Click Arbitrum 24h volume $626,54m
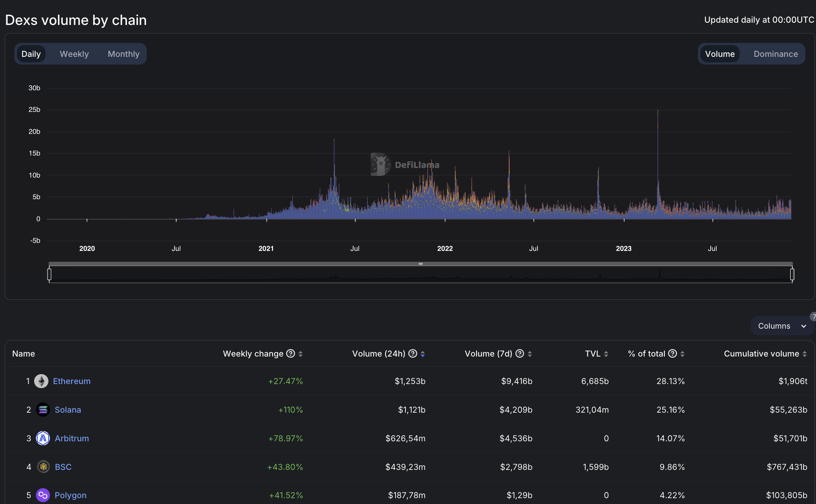 click(405, 438)
